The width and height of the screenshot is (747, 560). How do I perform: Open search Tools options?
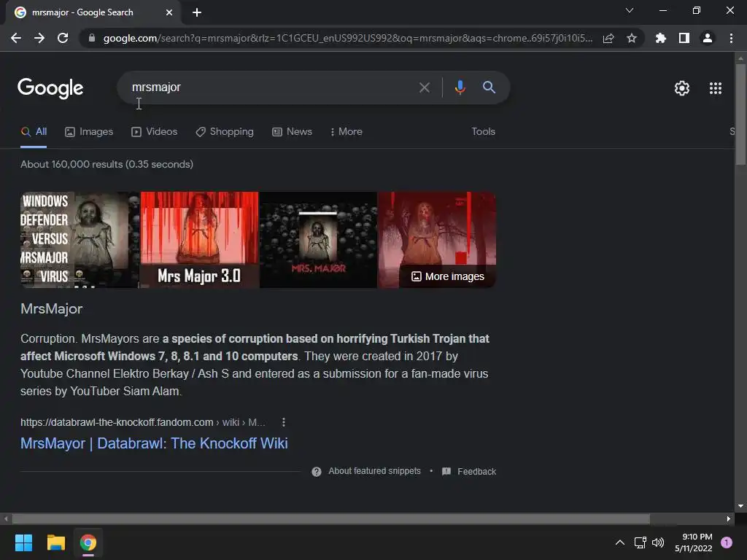pos(483,132)
